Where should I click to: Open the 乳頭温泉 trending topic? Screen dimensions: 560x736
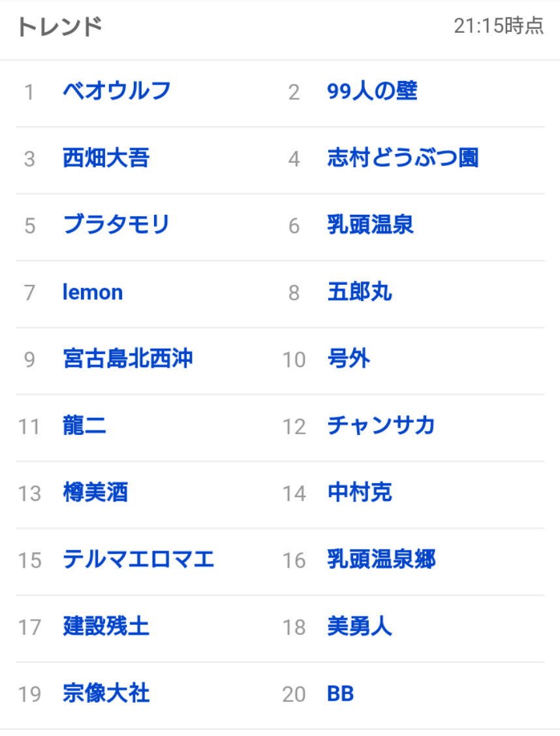370,225
